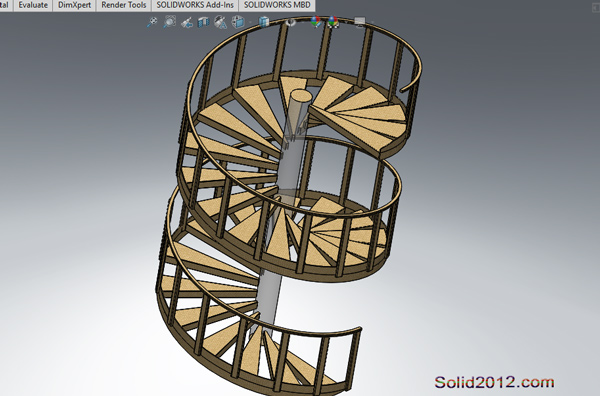Switch to the Render Tools tab

(124, 5)
